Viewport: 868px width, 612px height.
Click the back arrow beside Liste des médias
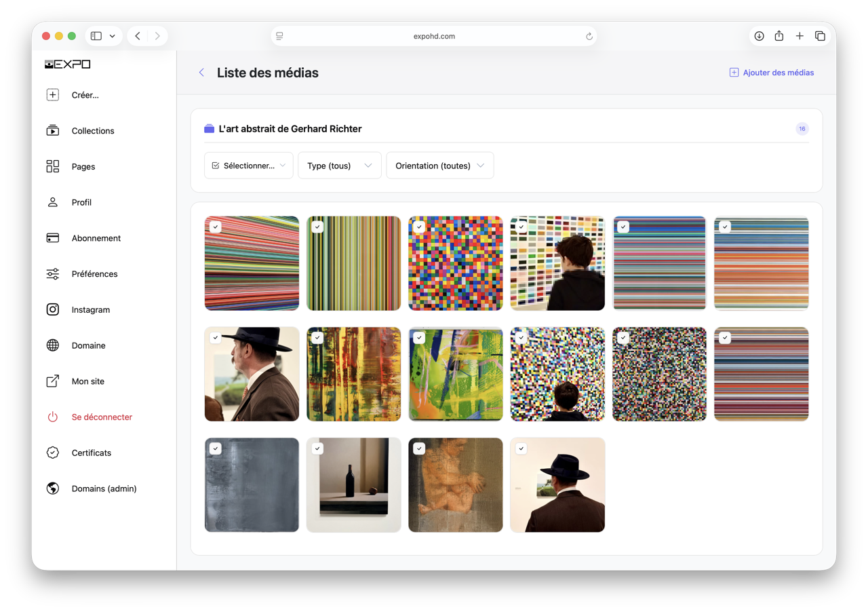(x=201, y=73)
